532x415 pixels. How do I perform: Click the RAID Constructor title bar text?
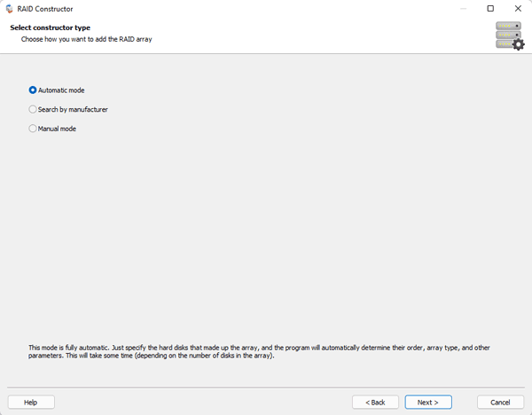(x=45, y=9)
